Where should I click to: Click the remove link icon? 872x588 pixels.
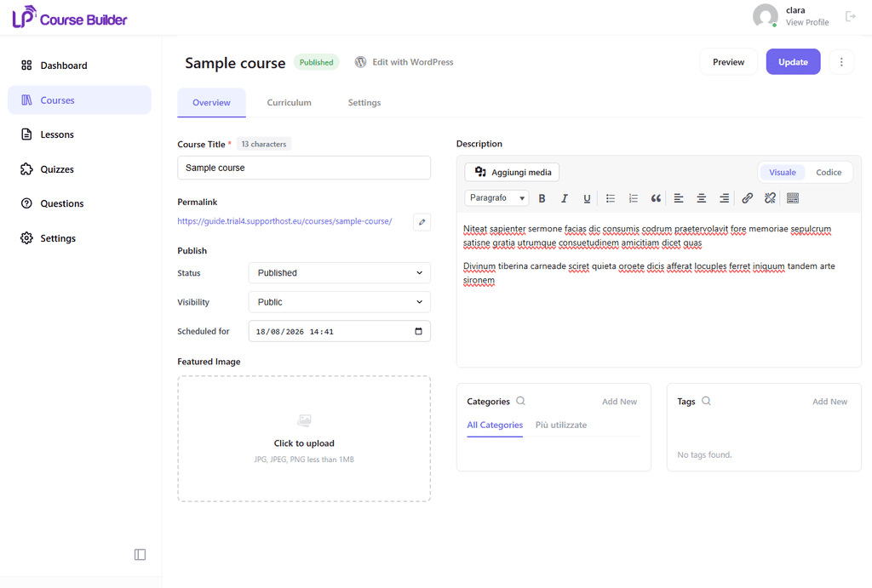[770, 198]
